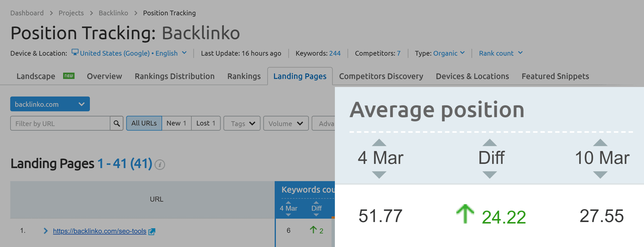Click the green NEW badge next to Landscape
644x247 pixels.
tap(69, 76)
